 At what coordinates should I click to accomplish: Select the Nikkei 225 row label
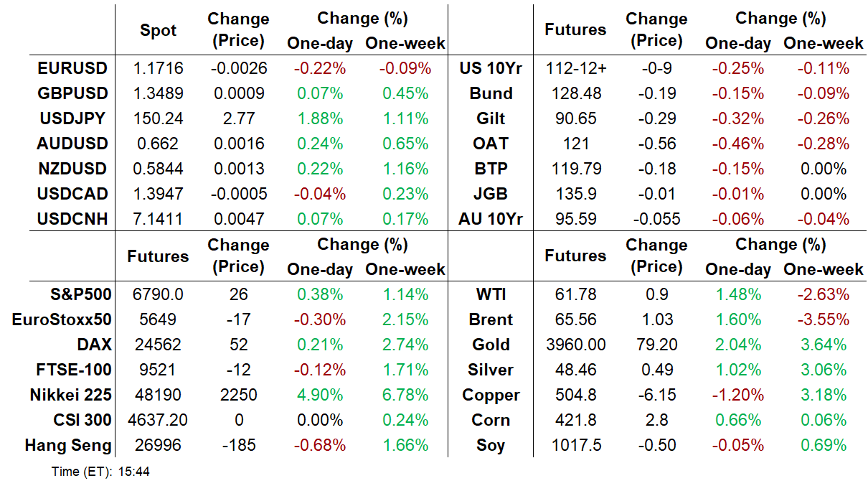(70, 396)
